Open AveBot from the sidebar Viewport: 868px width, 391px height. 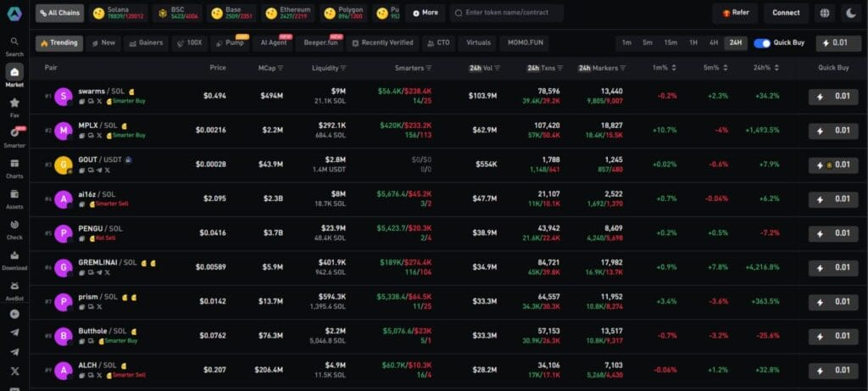14,289
